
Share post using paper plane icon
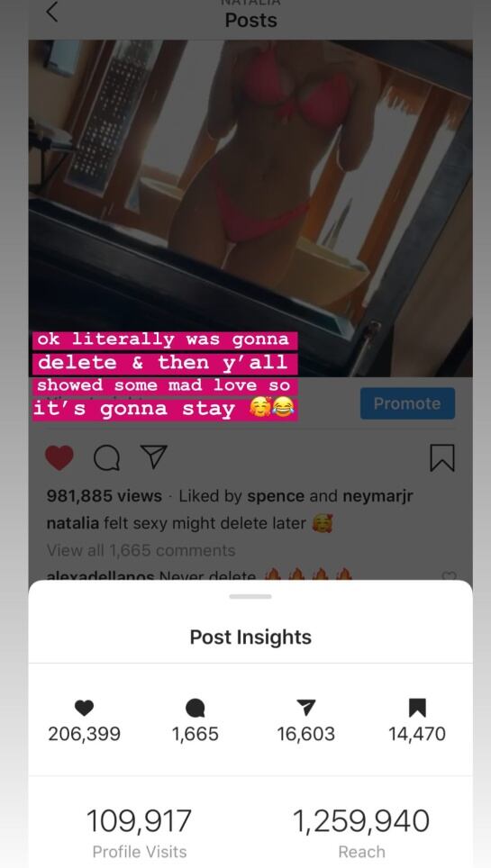[x=154, y=457]
